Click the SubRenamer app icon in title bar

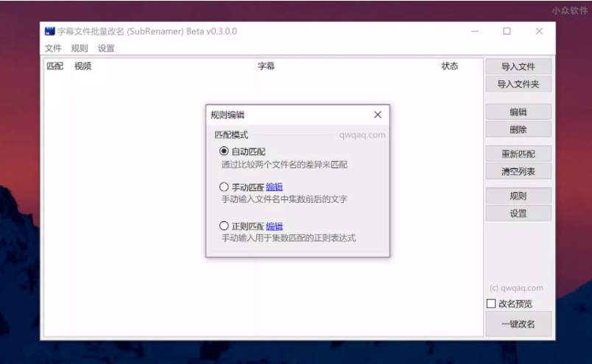[49, 32]
